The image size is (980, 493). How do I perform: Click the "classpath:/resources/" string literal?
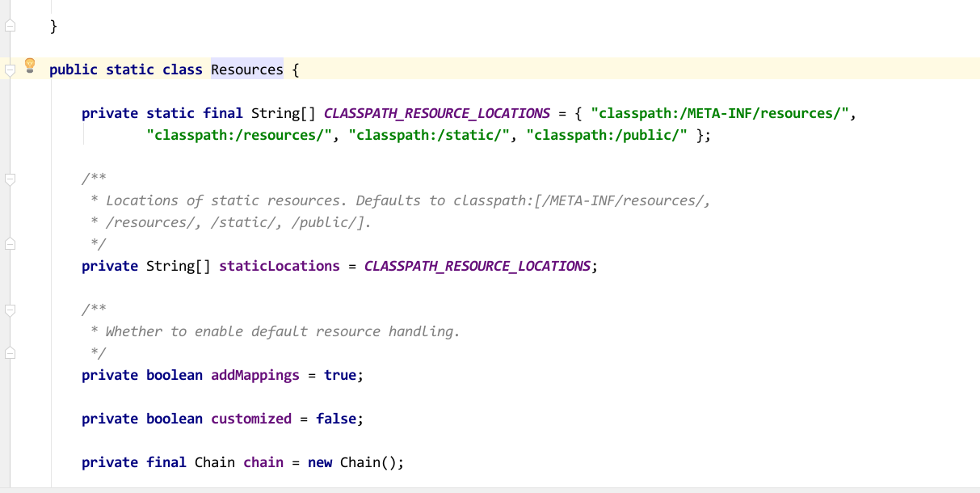tap(239, 135)
